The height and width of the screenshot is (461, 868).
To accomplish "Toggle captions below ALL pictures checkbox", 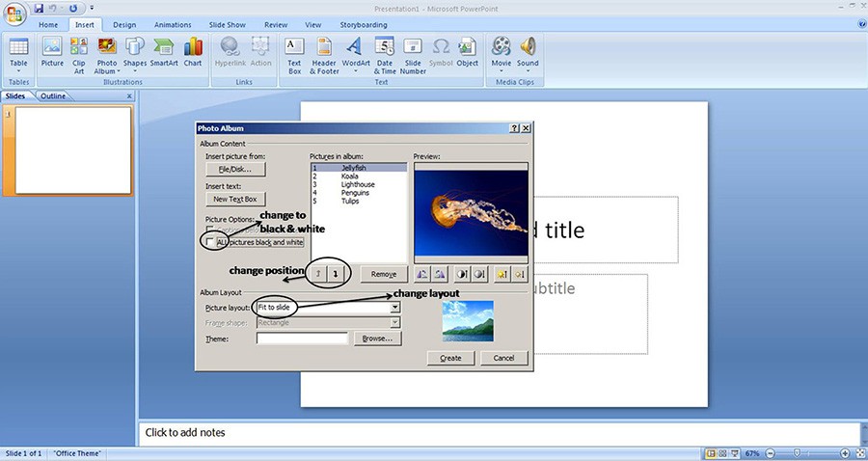I will pos(210,230).
